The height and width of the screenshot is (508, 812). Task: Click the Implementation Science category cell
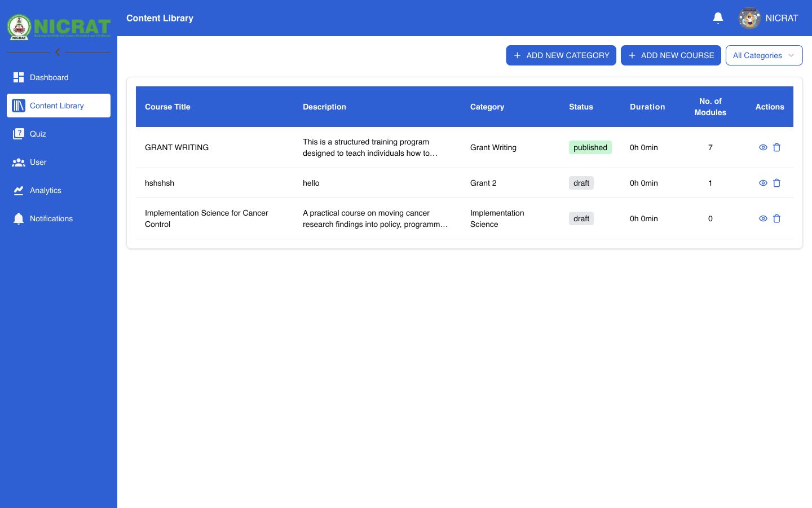[497, 218]
